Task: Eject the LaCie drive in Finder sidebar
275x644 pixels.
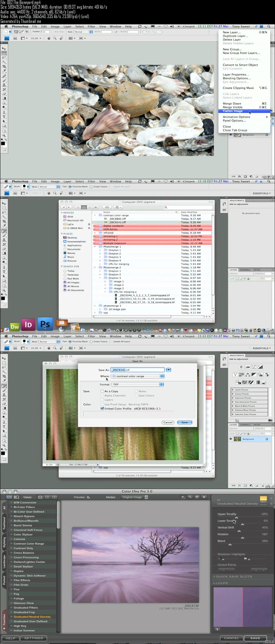Action: pyautogui.click(x=89, y=224)
